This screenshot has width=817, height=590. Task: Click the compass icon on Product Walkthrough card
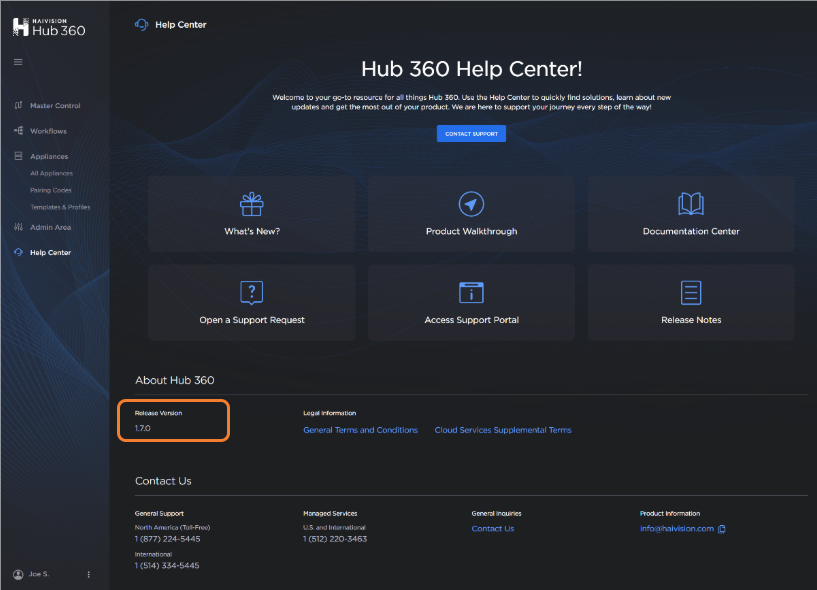click(471, 204)
